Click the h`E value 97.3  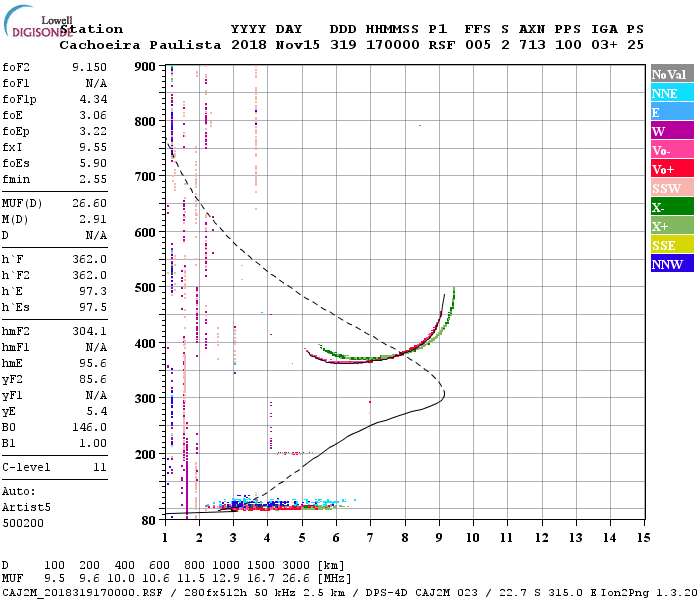(x=93, y=292)
